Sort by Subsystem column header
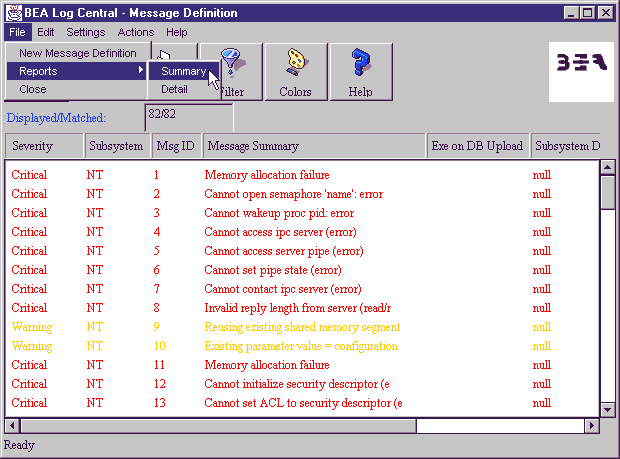 (x=117, y=146)
